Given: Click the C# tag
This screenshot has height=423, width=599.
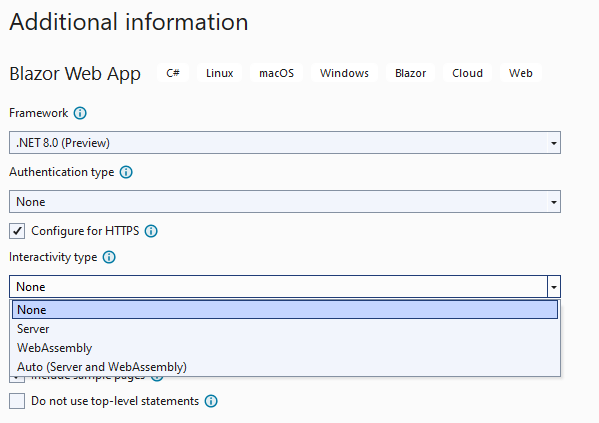Looking at the screenshot, I should coord(173,73).
